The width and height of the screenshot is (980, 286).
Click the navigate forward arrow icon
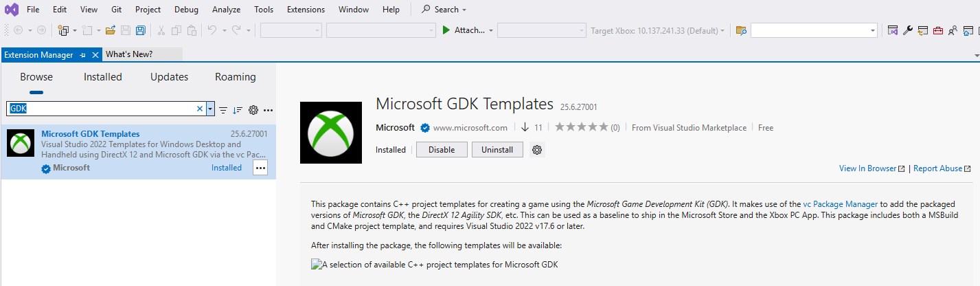(x=41, y=30)
